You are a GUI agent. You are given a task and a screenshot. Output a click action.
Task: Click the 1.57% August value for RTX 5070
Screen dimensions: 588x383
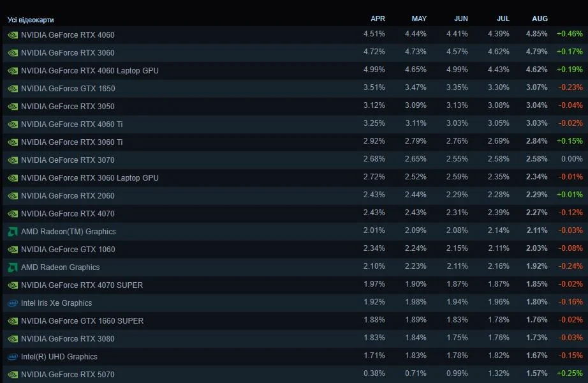point(537,373)
